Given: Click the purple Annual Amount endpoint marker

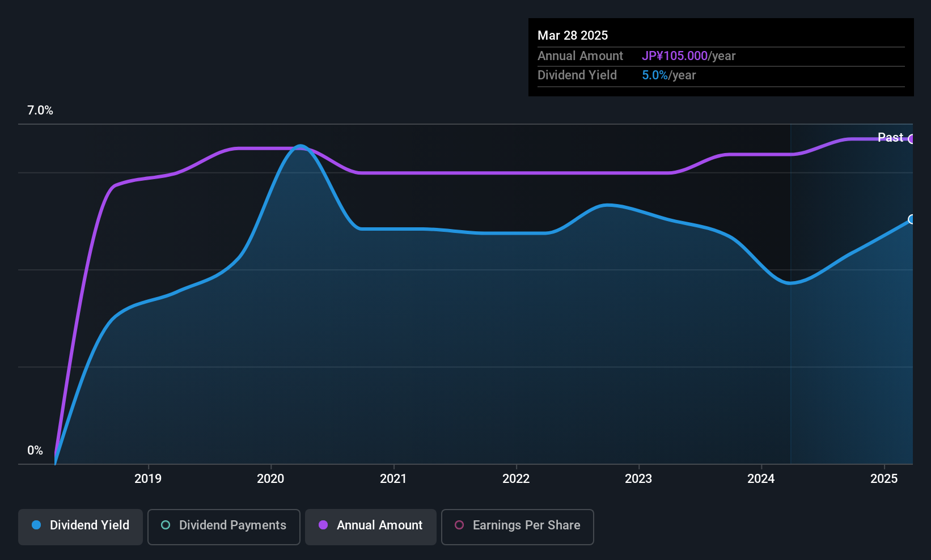Looking at the screenshot, I should pos(912,139).
